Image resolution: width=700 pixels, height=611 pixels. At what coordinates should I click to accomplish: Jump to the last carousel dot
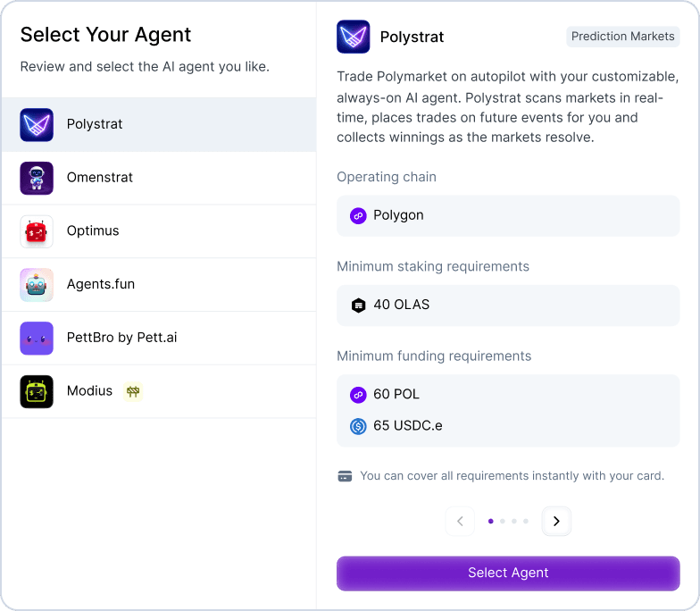tap(526, 521)
